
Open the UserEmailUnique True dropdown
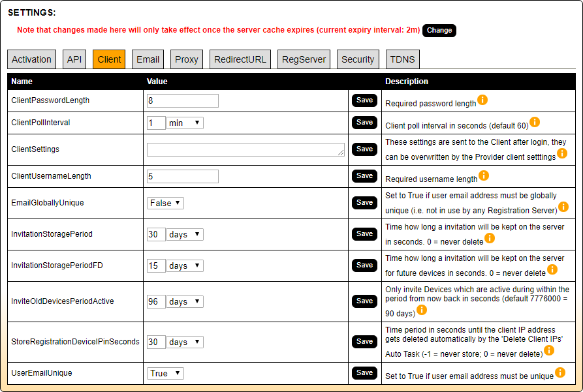(165, 373)
